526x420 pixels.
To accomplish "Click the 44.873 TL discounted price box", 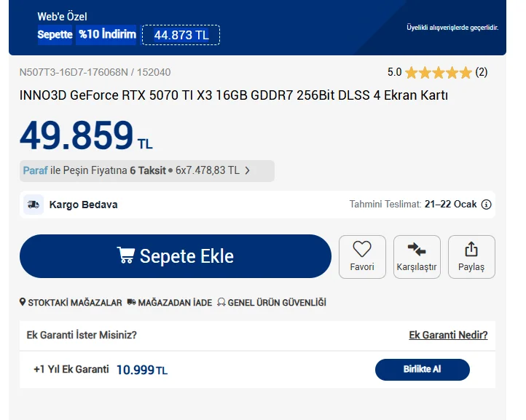I will click(x=181, y=35).
